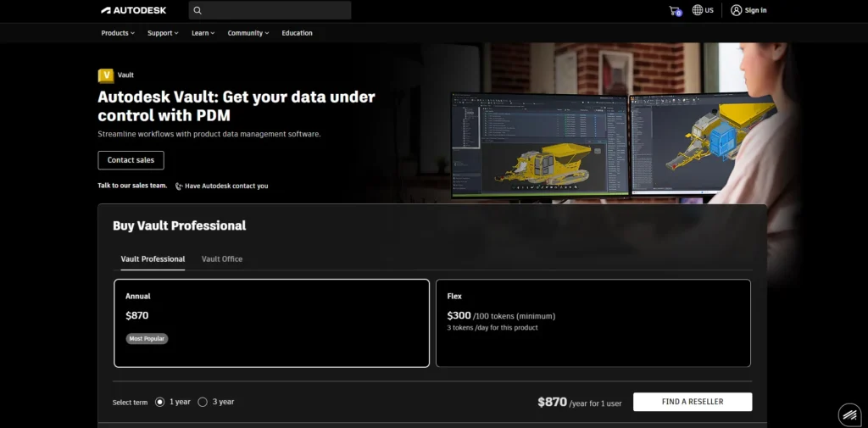Click the $870 /year for 1 user text
Viewport: 868px width, 428px height.
580,403
